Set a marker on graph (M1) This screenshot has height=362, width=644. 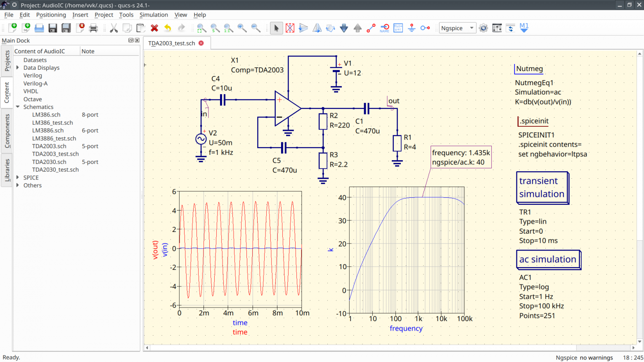[x=524, y=28]
